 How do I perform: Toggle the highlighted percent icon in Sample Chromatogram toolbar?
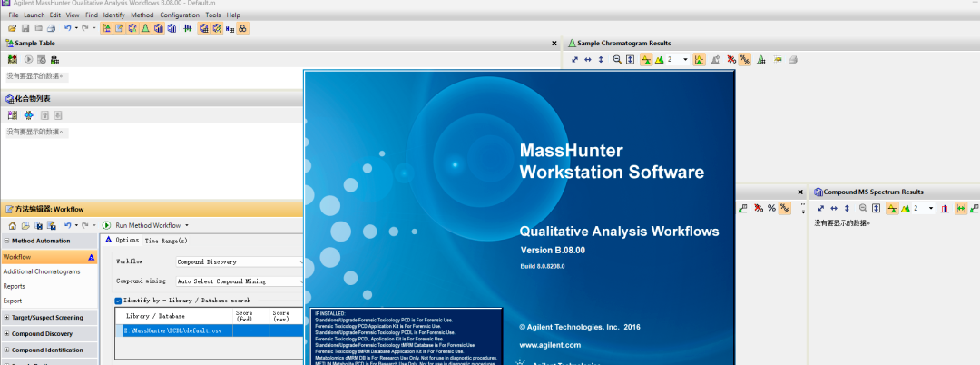744,59
